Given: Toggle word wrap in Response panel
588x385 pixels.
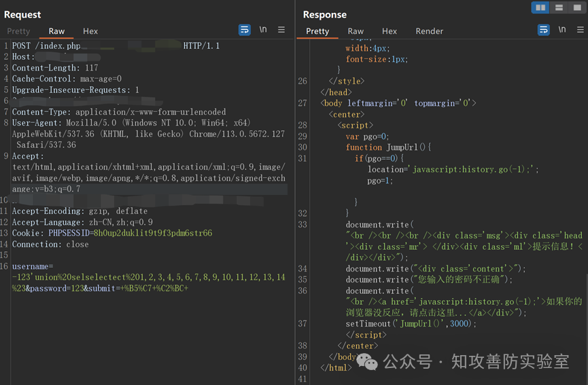Looking at the screenshot, I should click(543, 30).
